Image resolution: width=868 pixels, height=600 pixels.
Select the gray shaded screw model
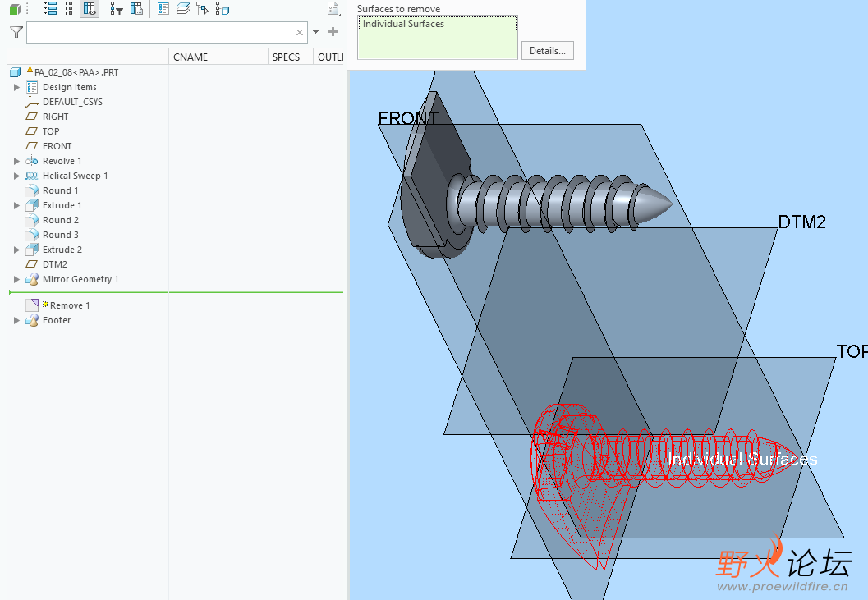tap(553, 202)
